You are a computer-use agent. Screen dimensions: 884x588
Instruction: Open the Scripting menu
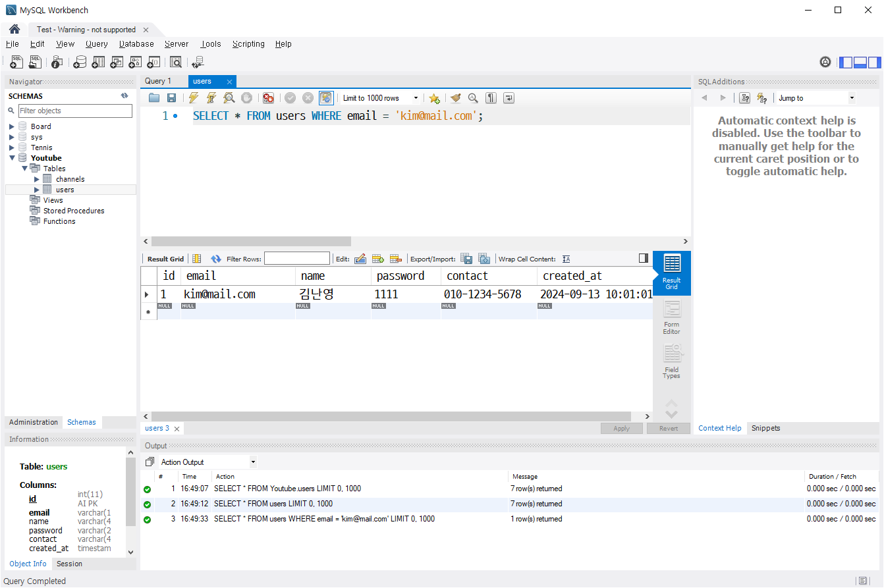pos(248,44)
